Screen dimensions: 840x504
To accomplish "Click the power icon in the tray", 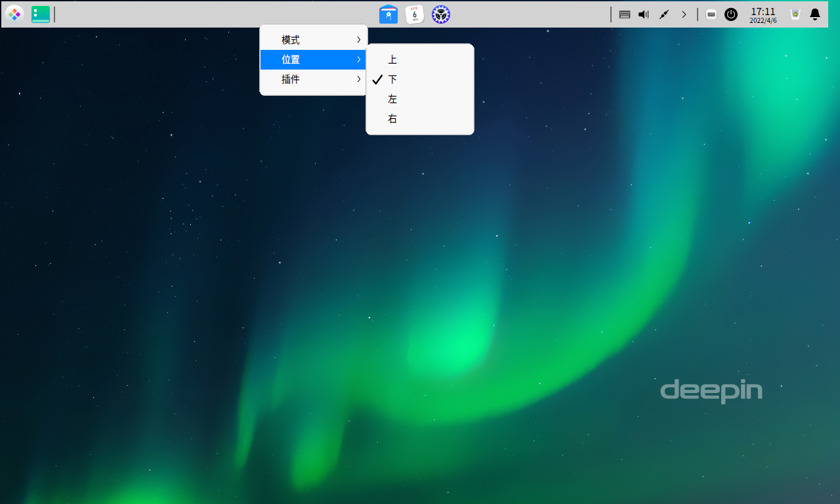I will click(731, 14).
